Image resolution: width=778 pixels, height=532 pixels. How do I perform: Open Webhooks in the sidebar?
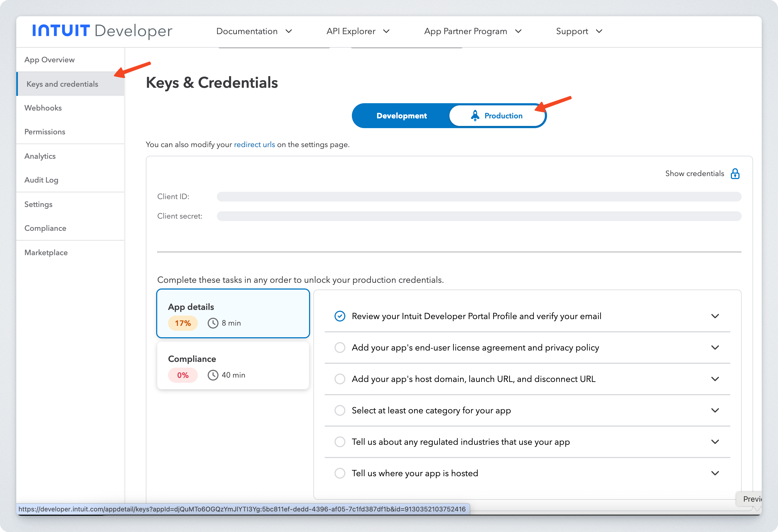43,108
